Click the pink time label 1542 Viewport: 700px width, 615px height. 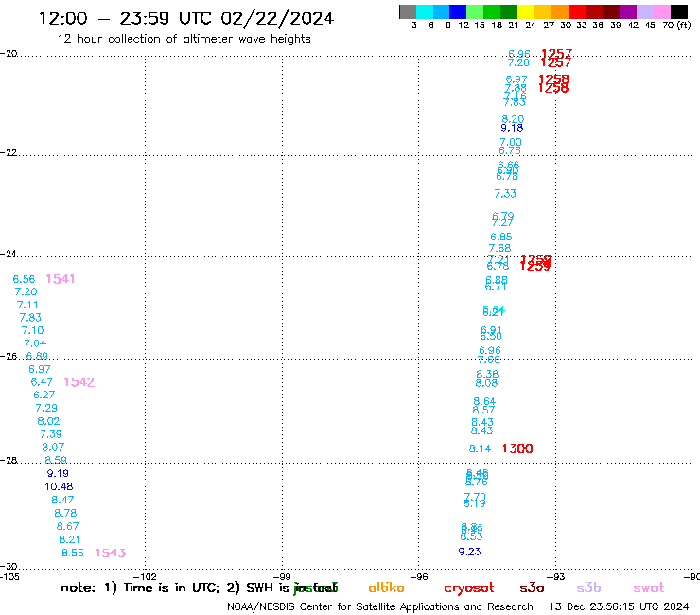tap(79, 382)
